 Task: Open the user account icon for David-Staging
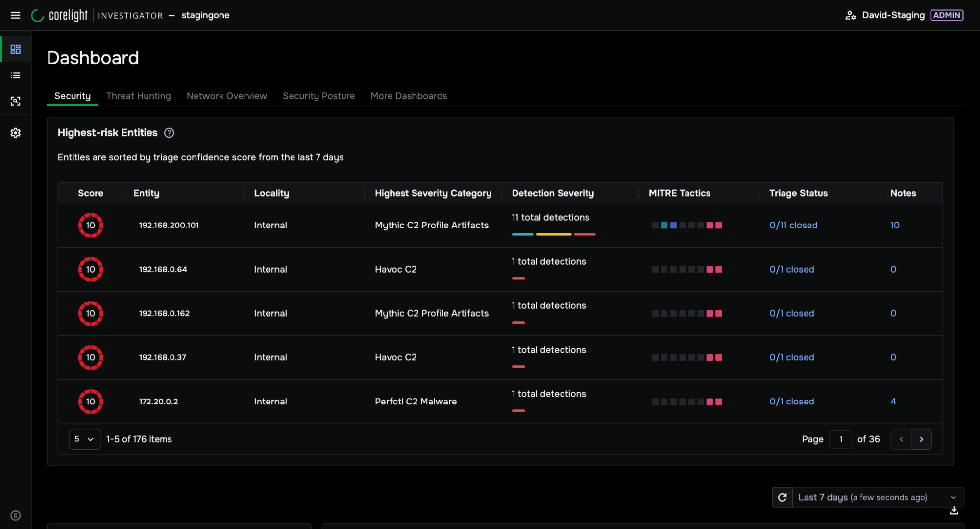pyautogui.click(x=850, y=15)
